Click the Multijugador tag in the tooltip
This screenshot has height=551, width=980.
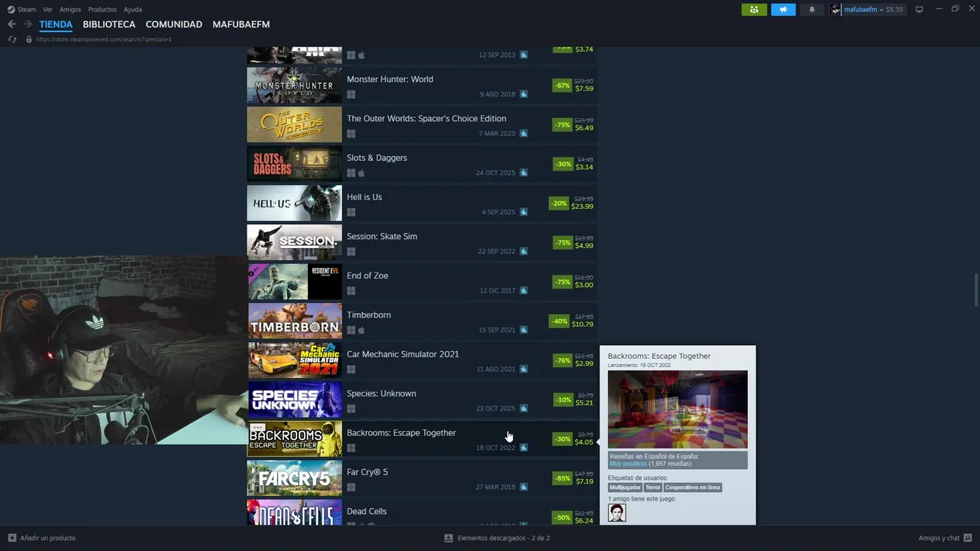tap(626, 487)
